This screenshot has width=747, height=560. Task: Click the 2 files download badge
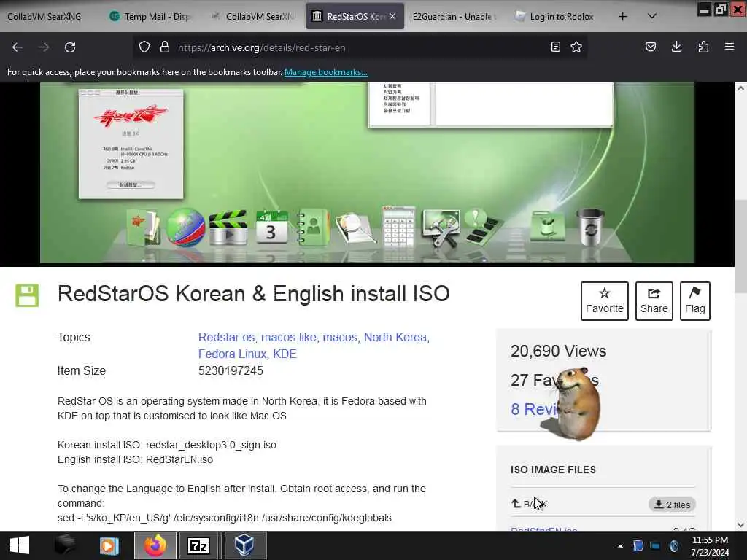click(672, 505)
